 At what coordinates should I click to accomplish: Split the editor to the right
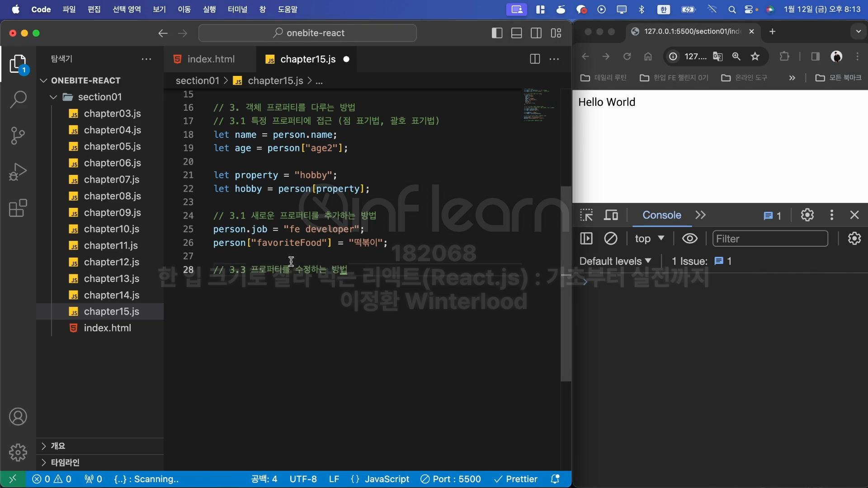coord(535,59)
